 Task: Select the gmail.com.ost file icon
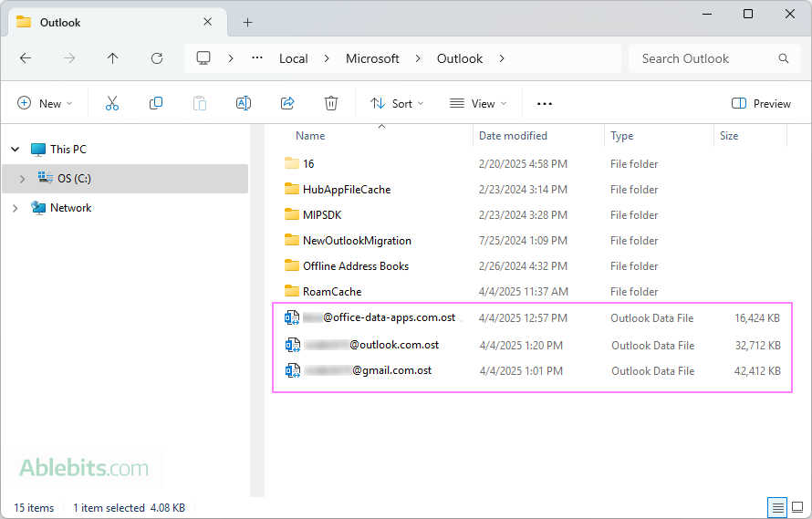click(x=293, y=370)
